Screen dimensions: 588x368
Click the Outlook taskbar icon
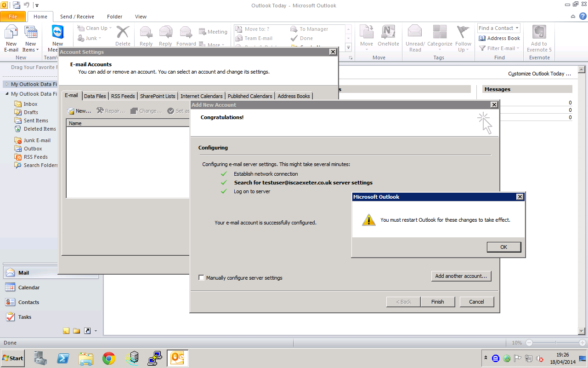point(177,358)
